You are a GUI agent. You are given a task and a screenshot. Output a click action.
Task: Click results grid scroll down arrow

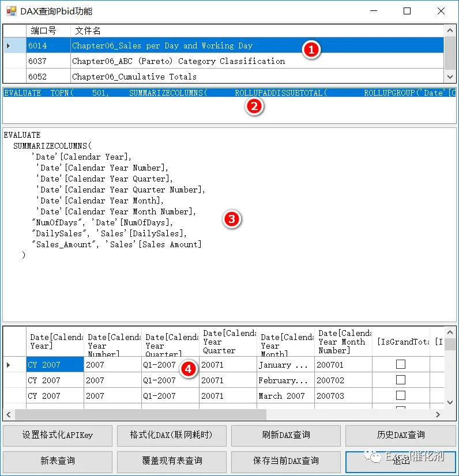point(450,403)
